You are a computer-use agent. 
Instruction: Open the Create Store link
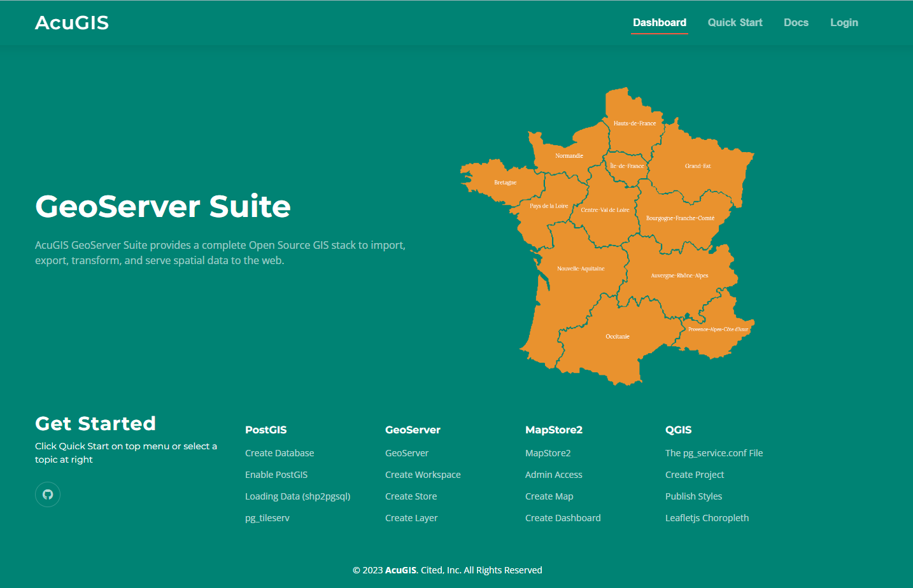(411, 496)
